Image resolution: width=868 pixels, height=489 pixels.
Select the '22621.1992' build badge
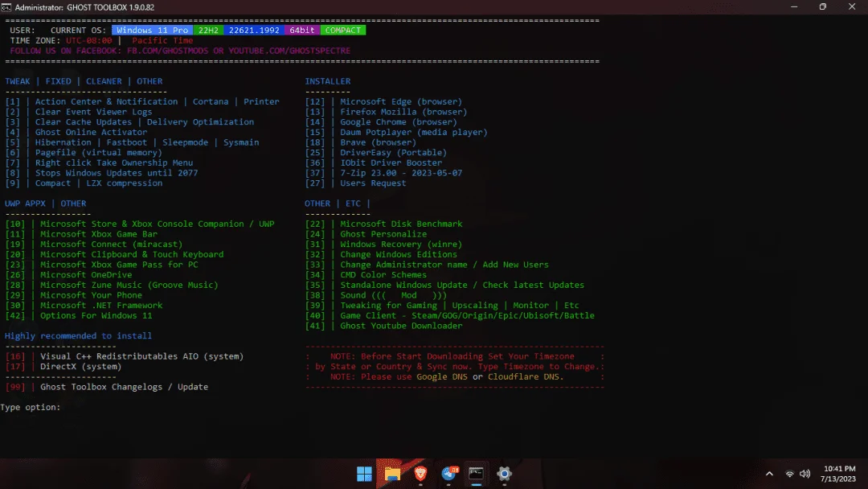coord(254,30)
